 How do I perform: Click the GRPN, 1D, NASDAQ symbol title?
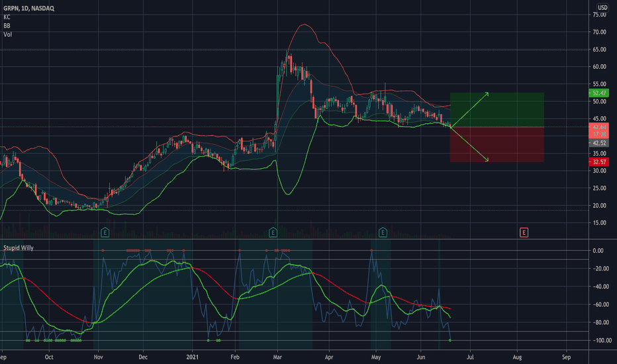click(28, 8)
